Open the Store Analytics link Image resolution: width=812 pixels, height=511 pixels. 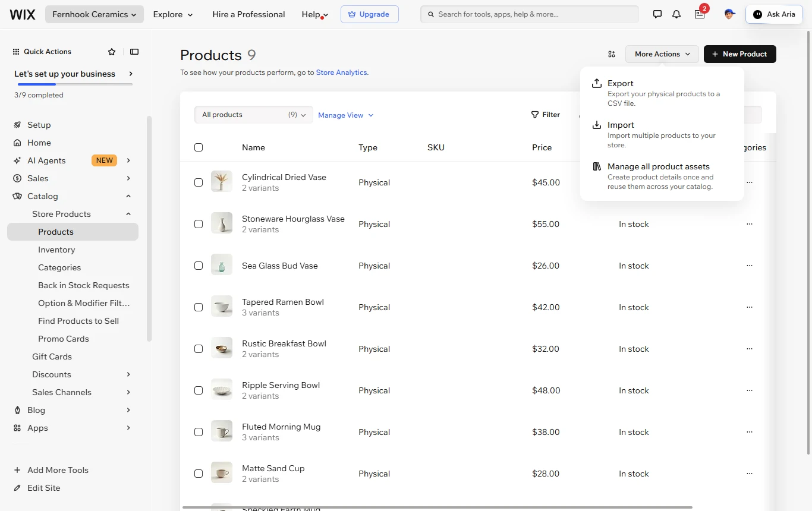[x=341, y=72]
